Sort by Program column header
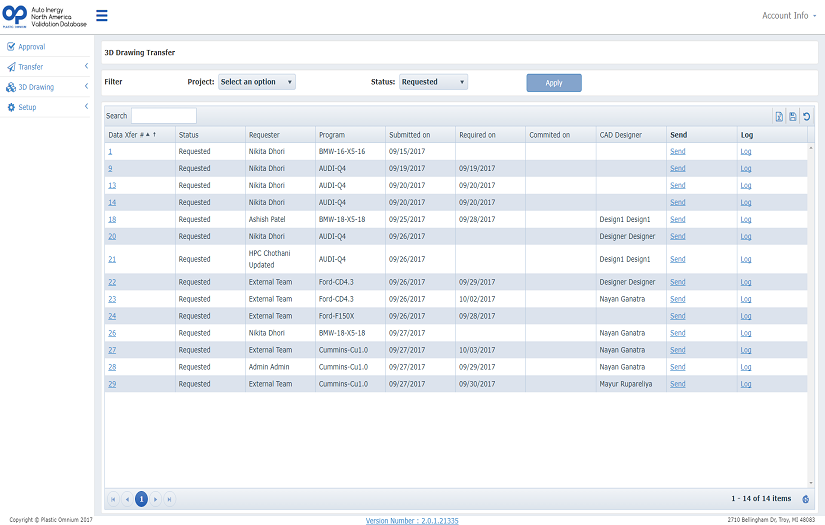This screenshot has width=825, height=525. pos(350,135)
